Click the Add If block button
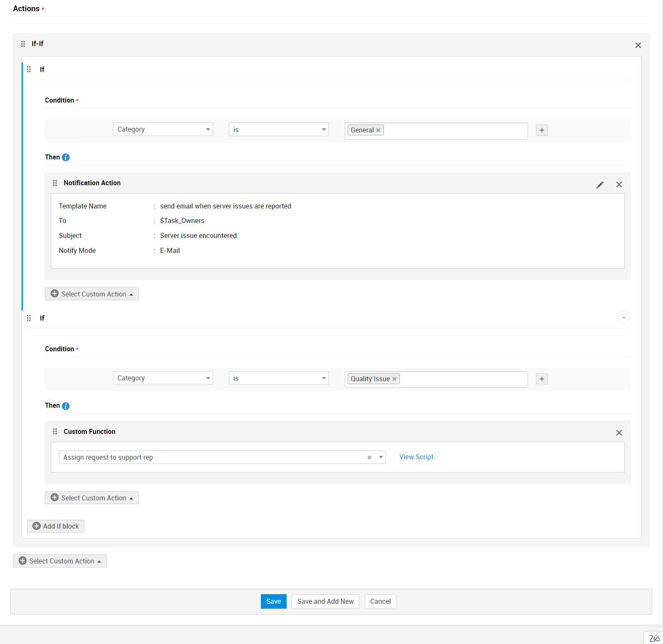Screen dimensions: 663x644 [x=56, y=526]
